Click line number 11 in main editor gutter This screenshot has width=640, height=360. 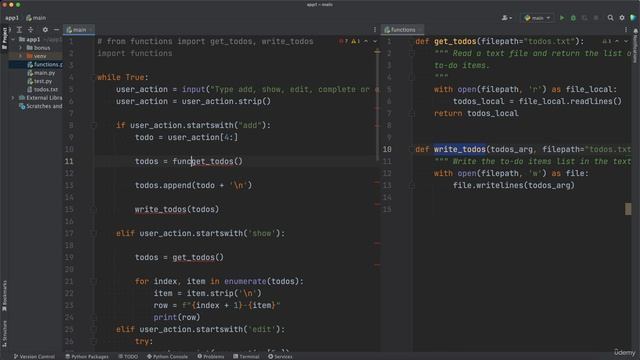(x=69, y=162)
